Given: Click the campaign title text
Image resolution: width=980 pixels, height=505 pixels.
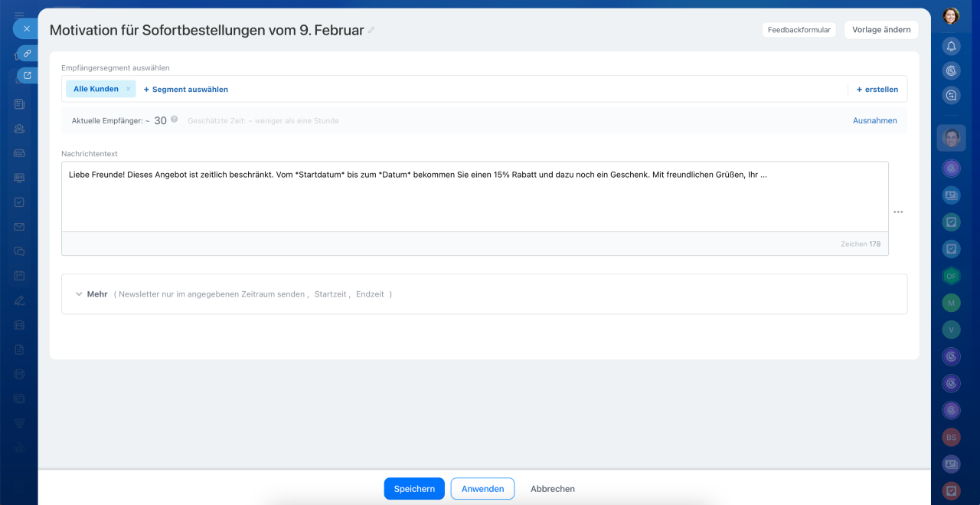Looking at the screenshot, I should click(207, 31).
